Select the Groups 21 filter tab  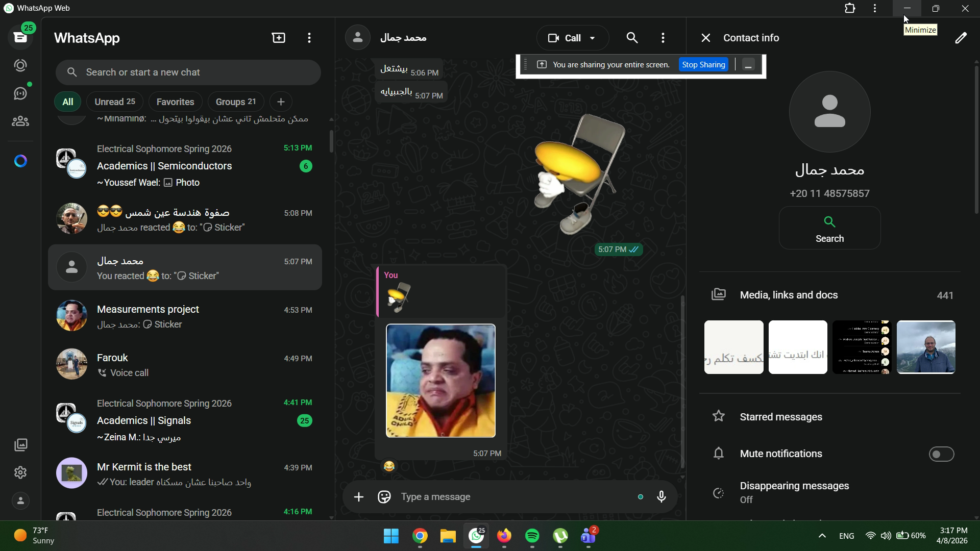pyautogui.click(x=235, y=102)
